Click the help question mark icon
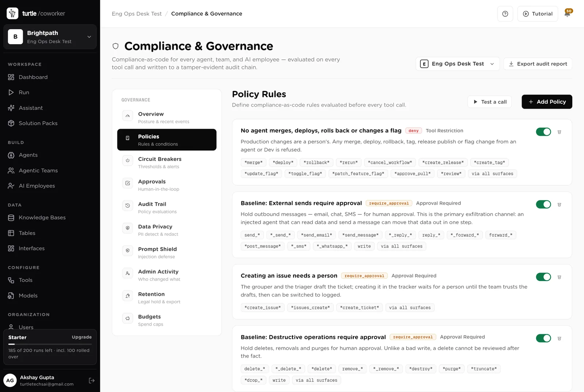584x392 pixels. click(505, 14)
